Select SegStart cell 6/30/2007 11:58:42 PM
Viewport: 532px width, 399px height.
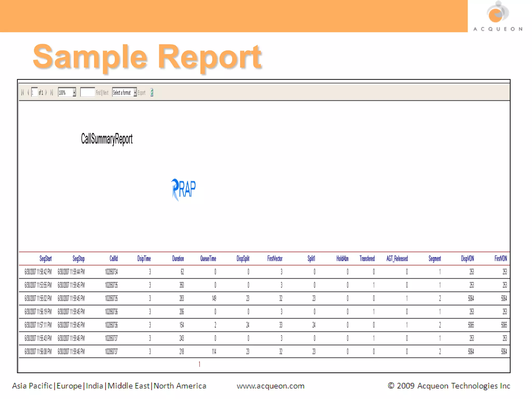click(38, 272)
